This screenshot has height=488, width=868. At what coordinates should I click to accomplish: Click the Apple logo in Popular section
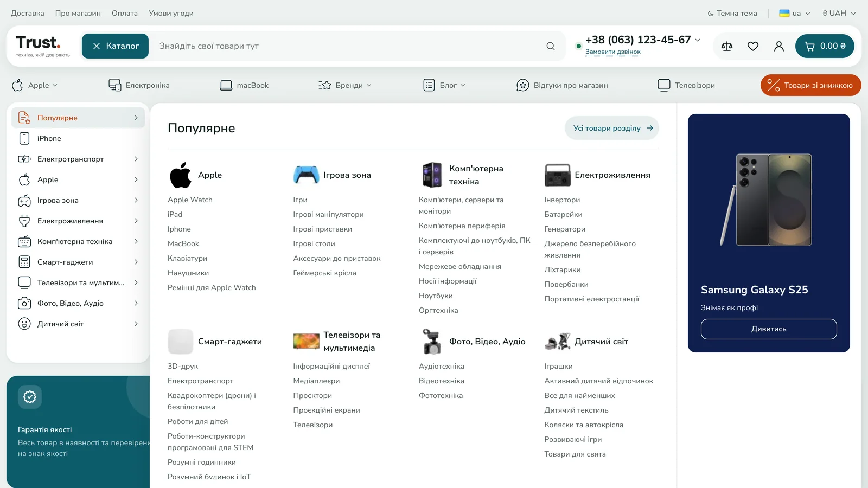click(181, 175)
